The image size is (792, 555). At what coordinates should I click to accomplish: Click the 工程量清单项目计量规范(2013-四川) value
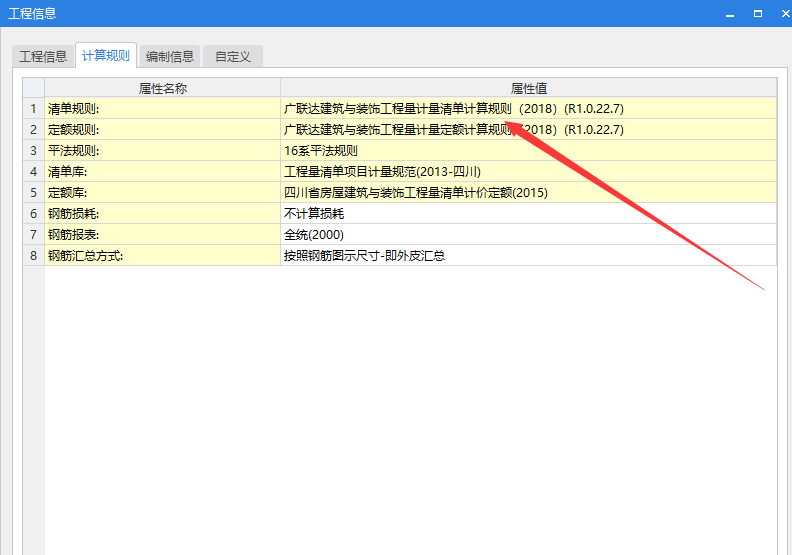pos(528,172)
